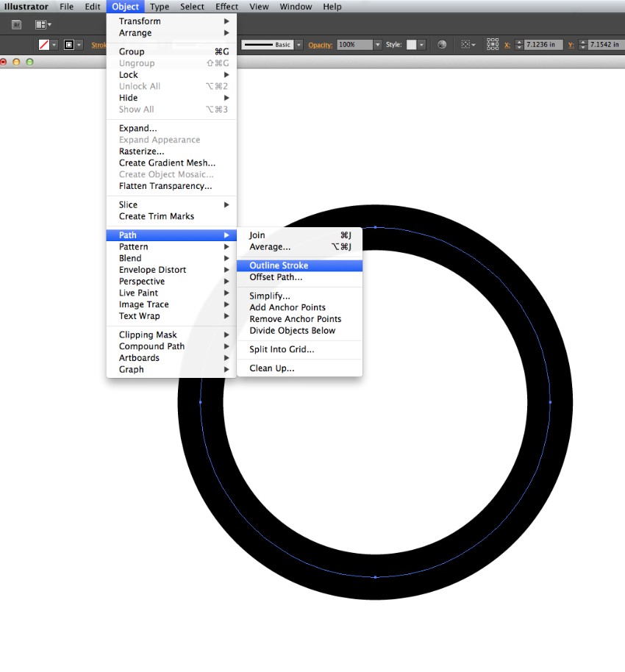The width and height of the screenshot is (625, 672).
Task: Click the Recolor Artwork wheel icon
Action: (x=442, y=45)
